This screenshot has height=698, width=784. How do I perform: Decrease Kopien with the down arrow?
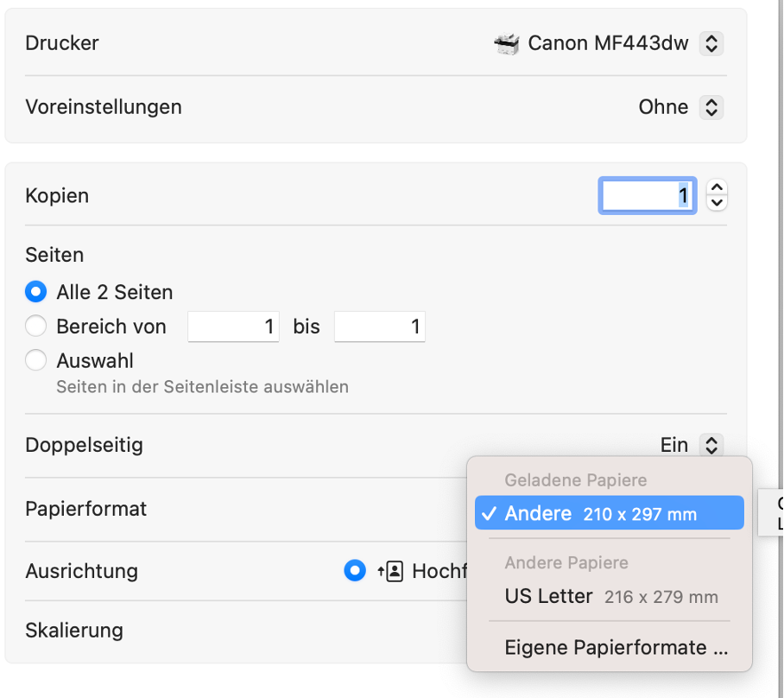coord(717,203)
